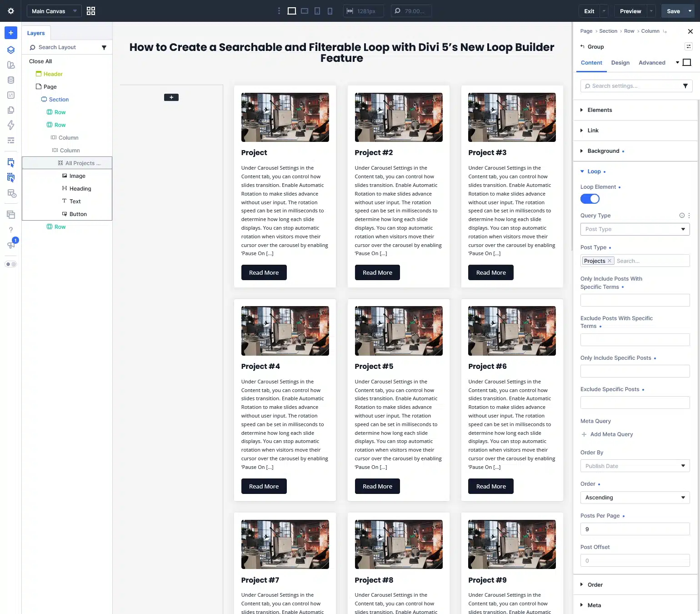
Task: Select the Header layer
Action: [x=53, y=74]
